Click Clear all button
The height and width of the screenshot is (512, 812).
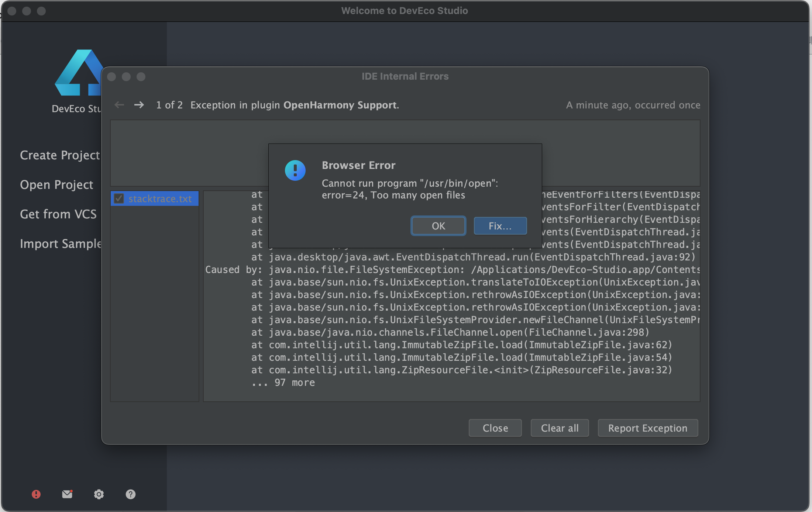point(559,428)
